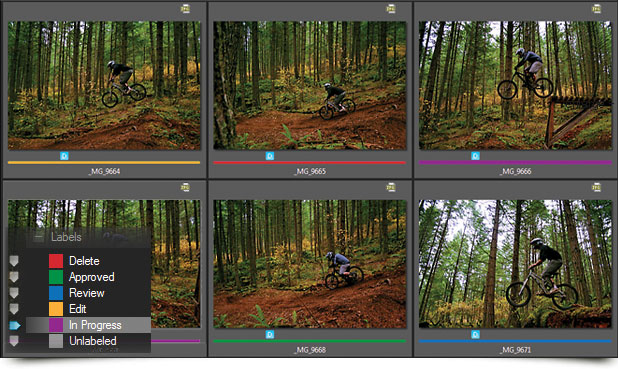Click purple label bar under _MG_9666

(x=515, y=162)
